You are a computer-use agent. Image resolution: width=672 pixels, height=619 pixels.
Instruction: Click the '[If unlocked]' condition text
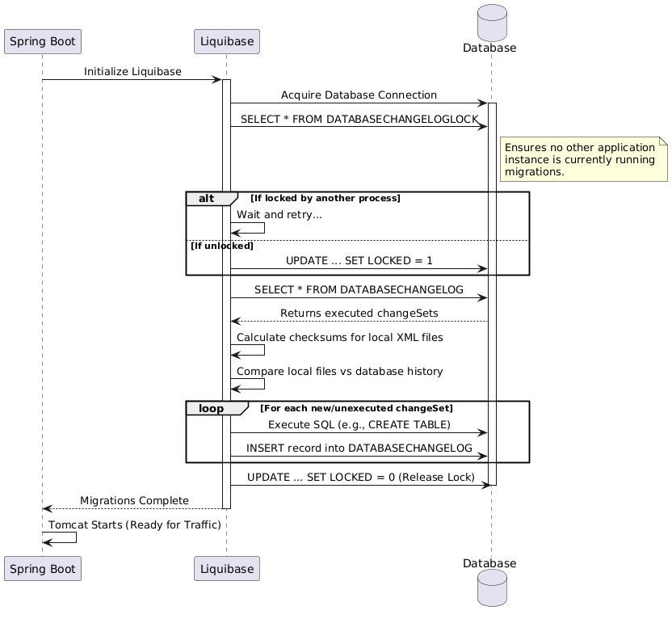222,246
